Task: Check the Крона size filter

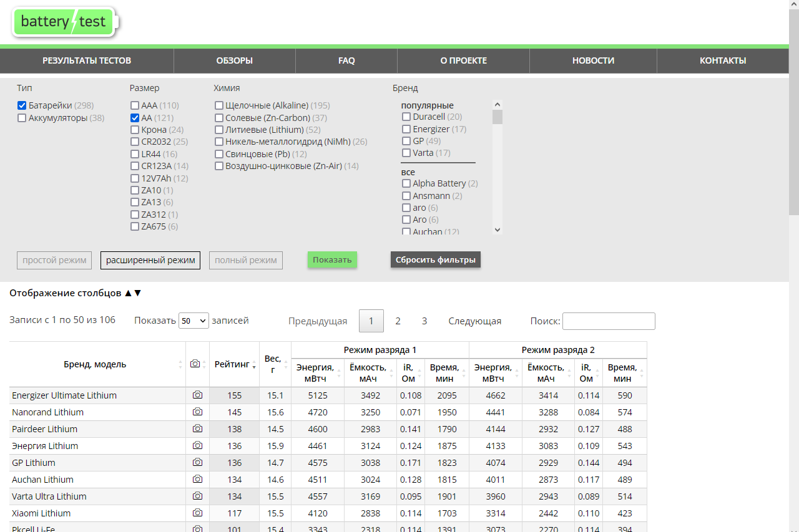Action: pyautogui.click(x=135, y=130)
